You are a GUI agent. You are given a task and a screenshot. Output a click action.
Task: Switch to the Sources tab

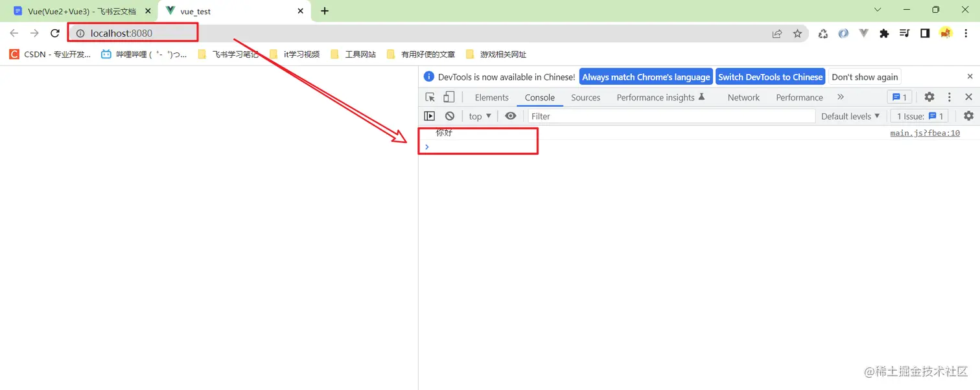coord(585,97)
